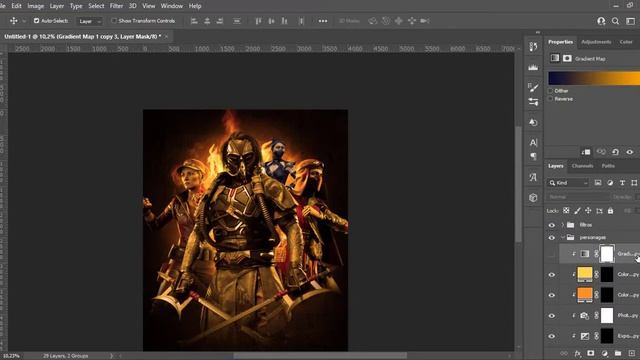Hide the yellow Color fill layer
640x360 pixels.
pyautogui.click(x=551, y=275)
